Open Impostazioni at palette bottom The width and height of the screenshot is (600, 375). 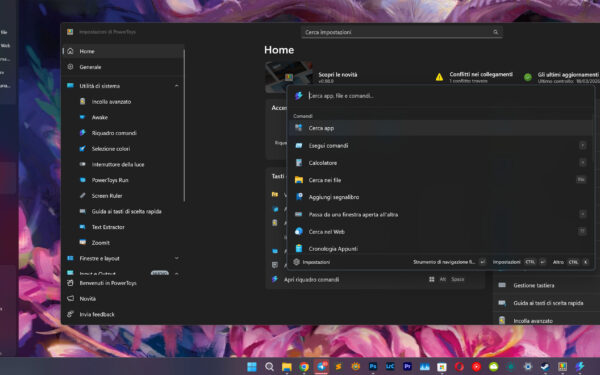[x=311, y=262]
